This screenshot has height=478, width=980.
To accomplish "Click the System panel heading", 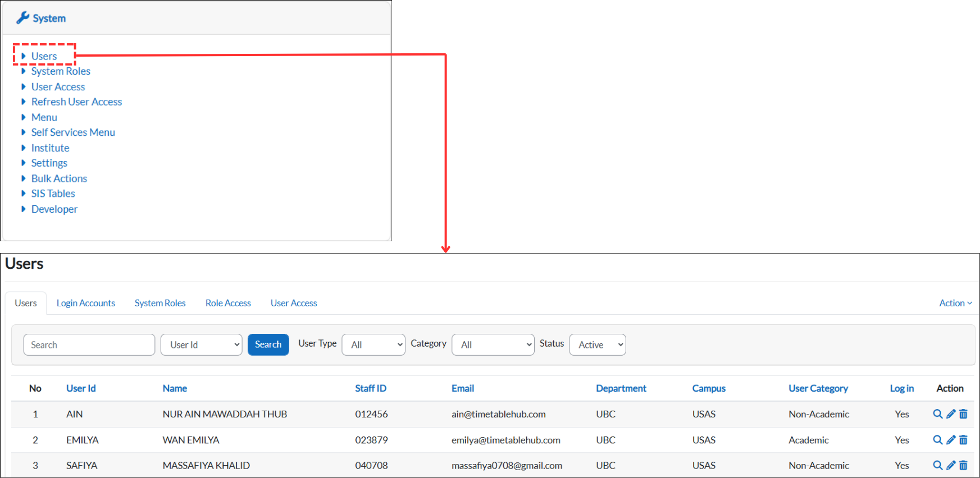I will pyautogui.click(x=49, y=18).
